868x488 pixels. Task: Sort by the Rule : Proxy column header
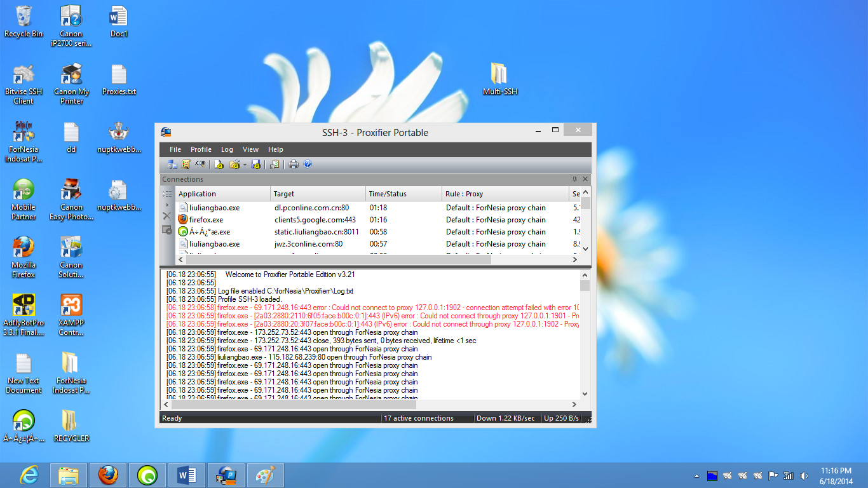pyautogui.click(x=506, y=194)
